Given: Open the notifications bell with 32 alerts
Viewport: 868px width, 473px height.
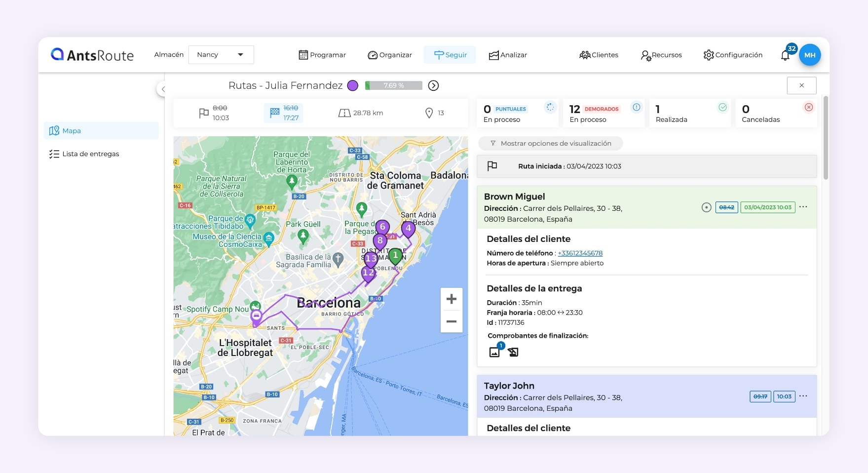Looking at the screenshot, I should pos(786,55).
